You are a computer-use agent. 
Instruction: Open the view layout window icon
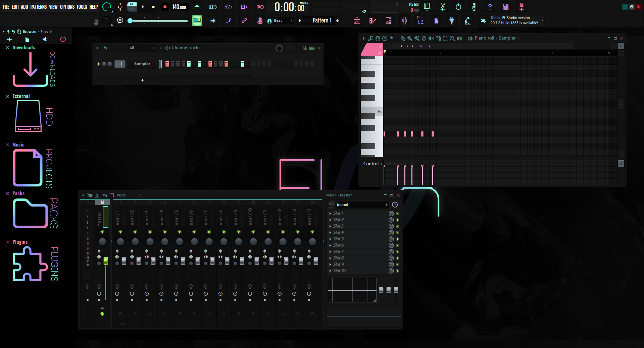tap(427, 6)
